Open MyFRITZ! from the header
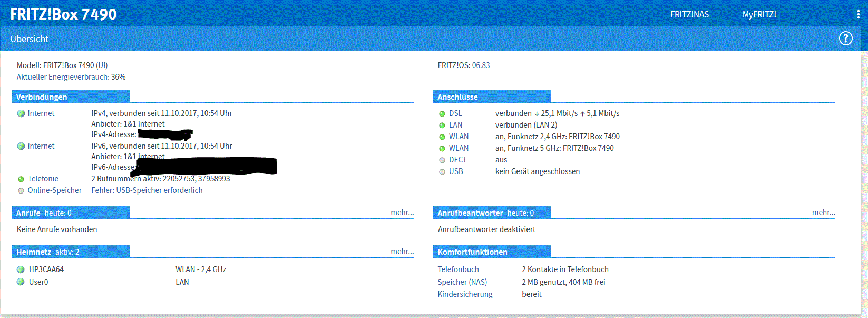 coord(759,14)
